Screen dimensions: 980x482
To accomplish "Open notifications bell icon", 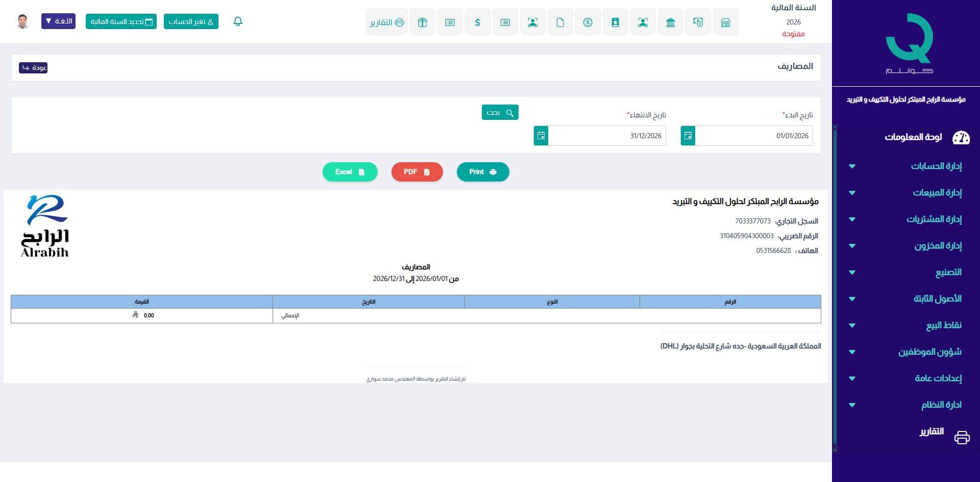I will 237,21.
